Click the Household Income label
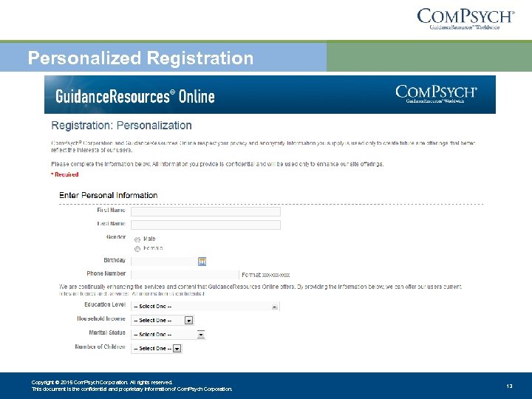The height and width of the screenshot is (399, 532). click(101, 318)
